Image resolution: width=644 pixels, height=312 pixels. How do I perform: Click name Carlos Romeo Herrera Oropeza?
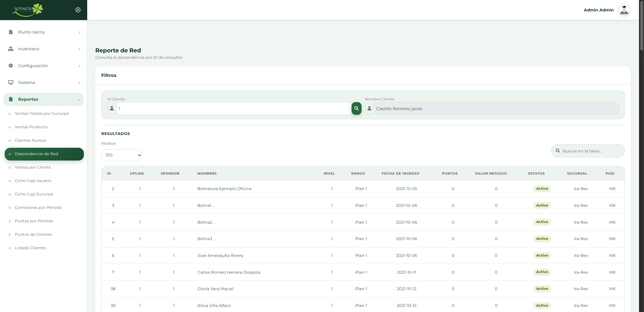click(229, 272)
